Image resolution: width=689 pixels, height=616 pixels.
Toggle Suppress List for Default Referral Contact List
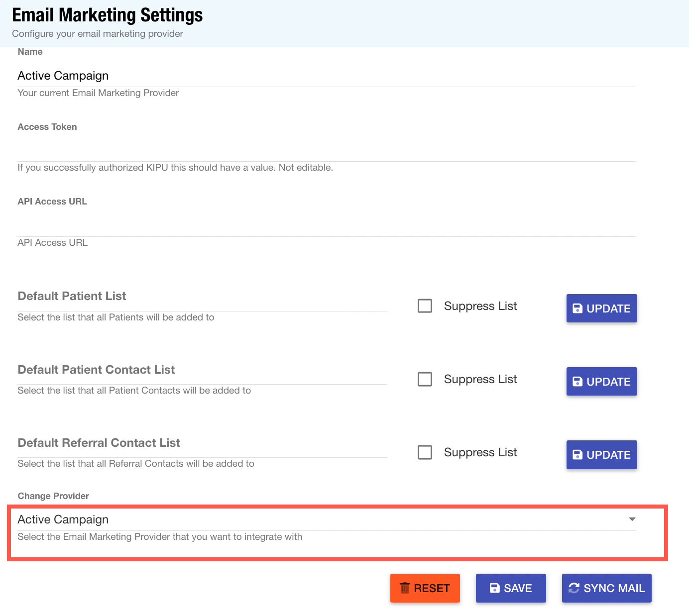425,452
